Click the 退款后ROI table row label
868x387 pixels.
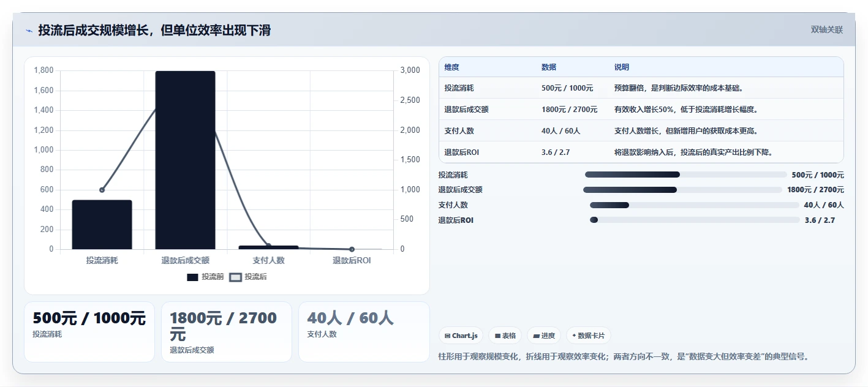(x=462, y=152)
